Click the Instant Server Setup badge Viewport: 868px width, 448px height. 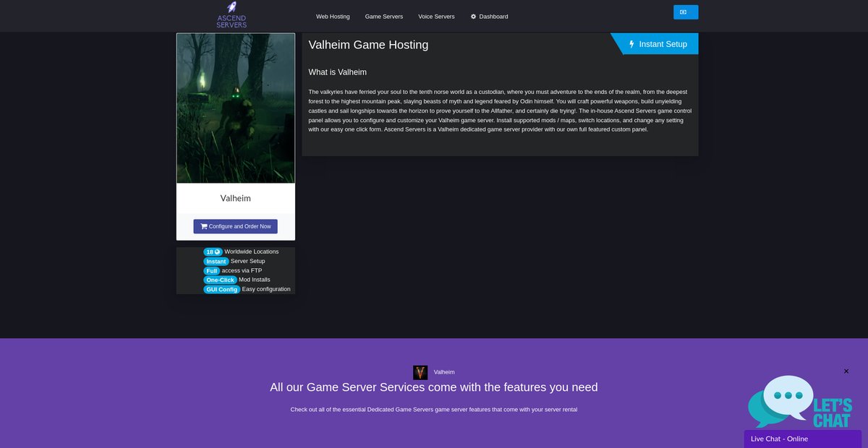pos(216,261)
